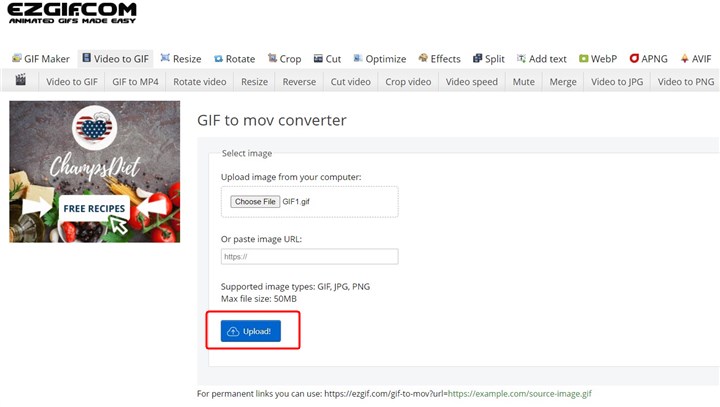Open the WebP tool
The image size is (720, 407).
point(598,59)
